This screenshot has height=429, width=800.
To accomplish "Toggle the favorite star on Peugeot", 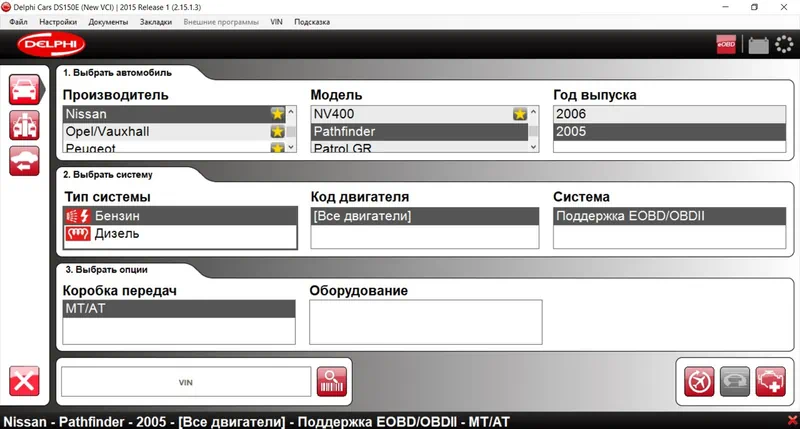I will [278, 148].
